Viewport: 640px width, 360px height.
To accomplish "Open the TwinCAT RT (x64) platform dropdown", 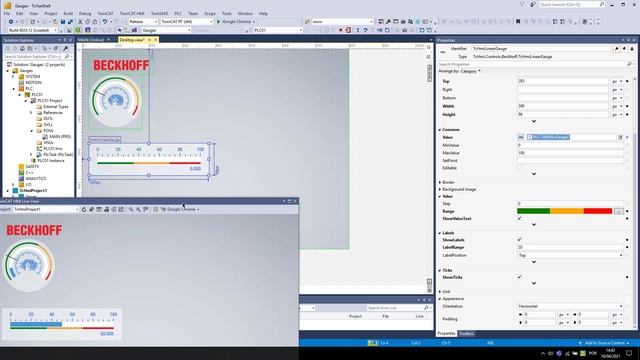I will point(187,22).
